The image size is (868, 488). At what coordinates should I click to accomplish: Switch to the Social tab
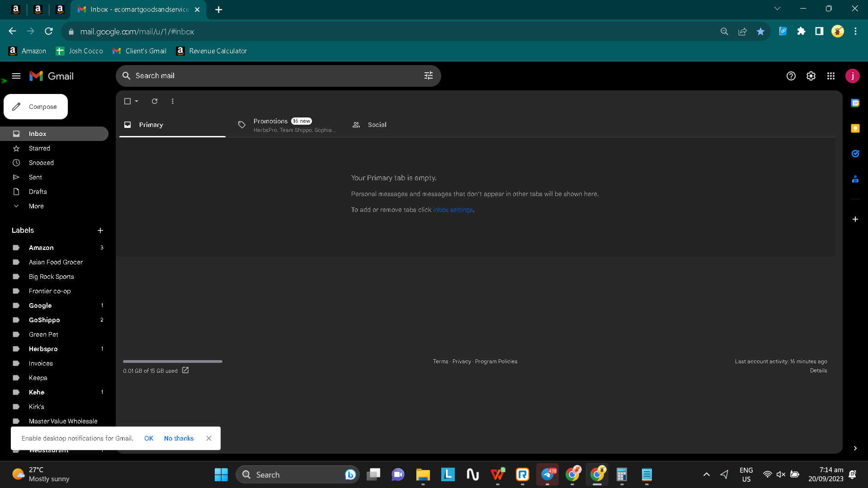click(401, 125)
